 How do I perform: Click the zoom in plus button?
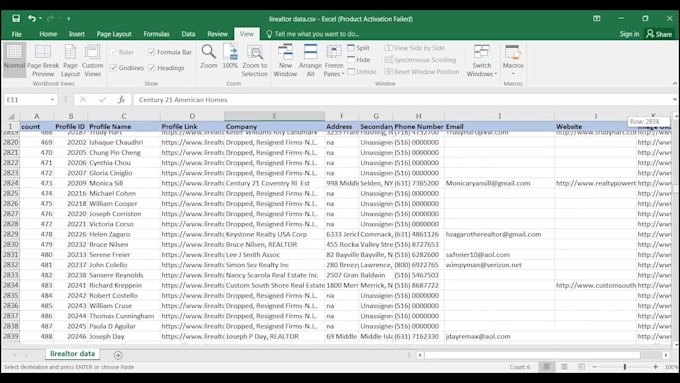655,367
